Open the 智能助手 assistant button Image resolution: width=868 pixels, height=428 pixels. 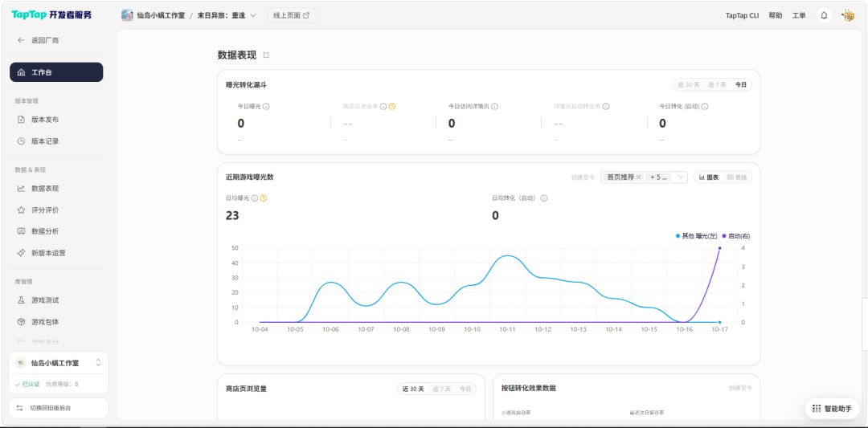point(832,409)
